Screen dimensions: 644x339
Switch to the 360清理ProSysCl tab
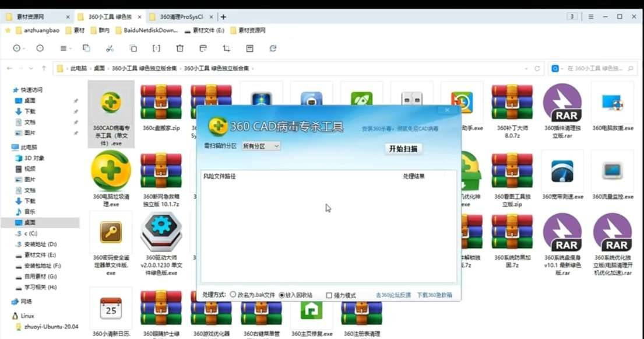tap(181, 17)
